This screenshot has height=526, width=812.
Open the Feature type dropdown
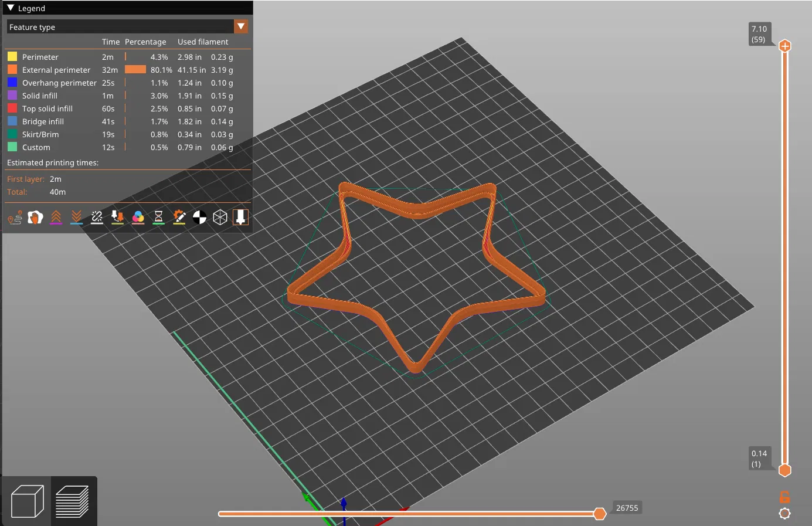[x=127, y=27]
